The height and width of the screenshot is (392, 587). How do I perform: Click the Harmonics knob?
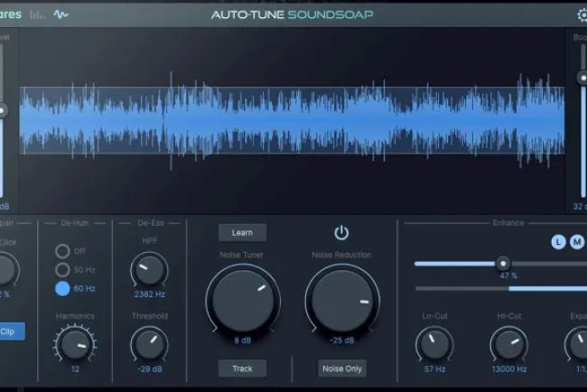point(75,345)
